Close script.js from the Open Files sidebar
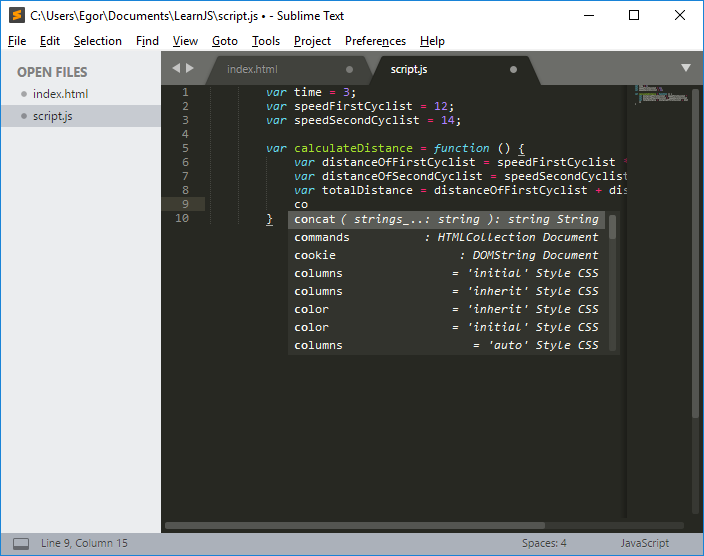 tap(23, 116)
